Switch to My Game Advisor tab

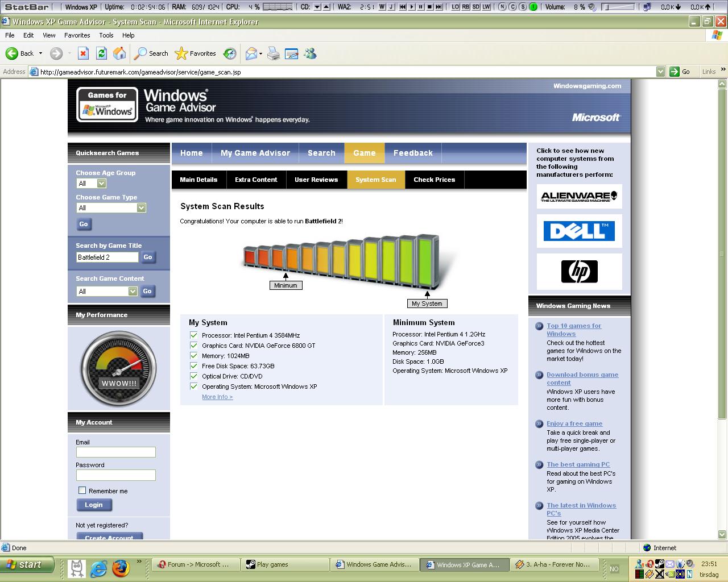coord(255,153)
